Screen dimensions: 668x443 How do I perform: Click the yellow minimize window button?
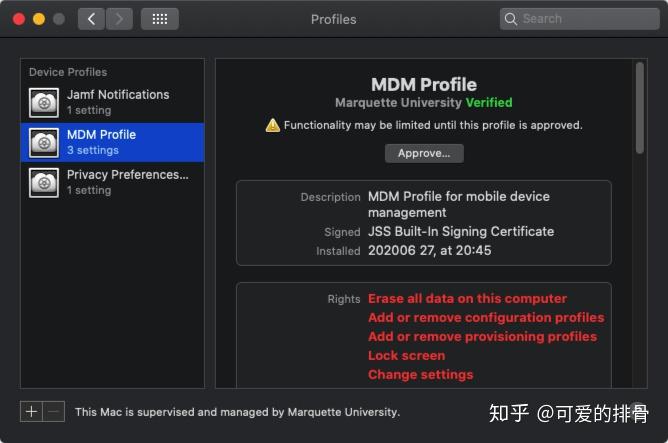[x=39, y=19]
